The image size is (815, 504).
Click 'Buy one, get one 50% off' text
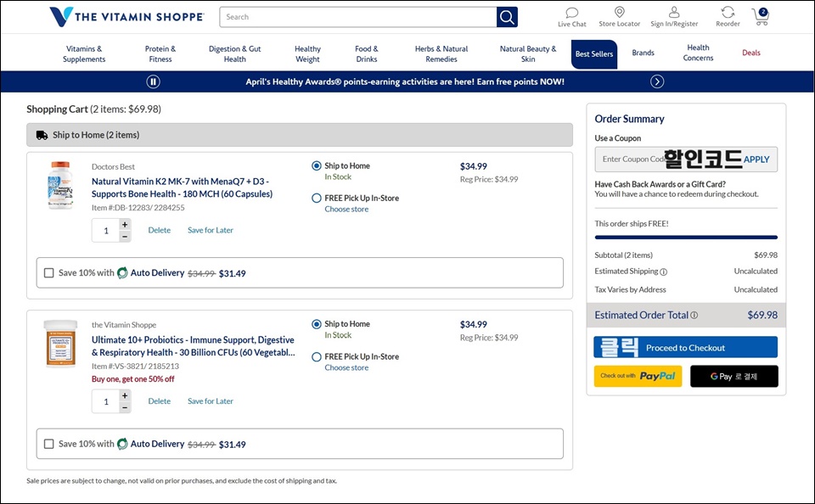(133, 379)
